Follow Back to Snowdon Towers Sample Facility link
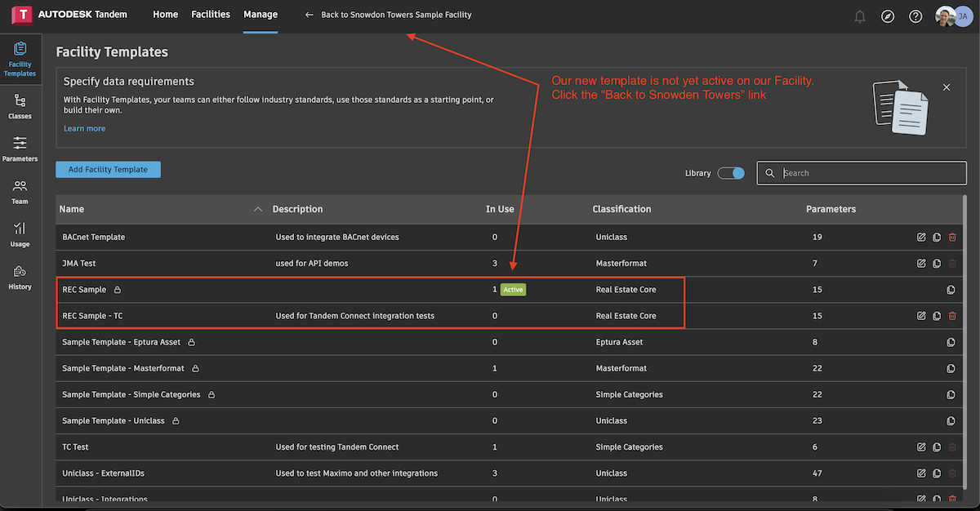This screenshot has height=511, width=980. 389,15
